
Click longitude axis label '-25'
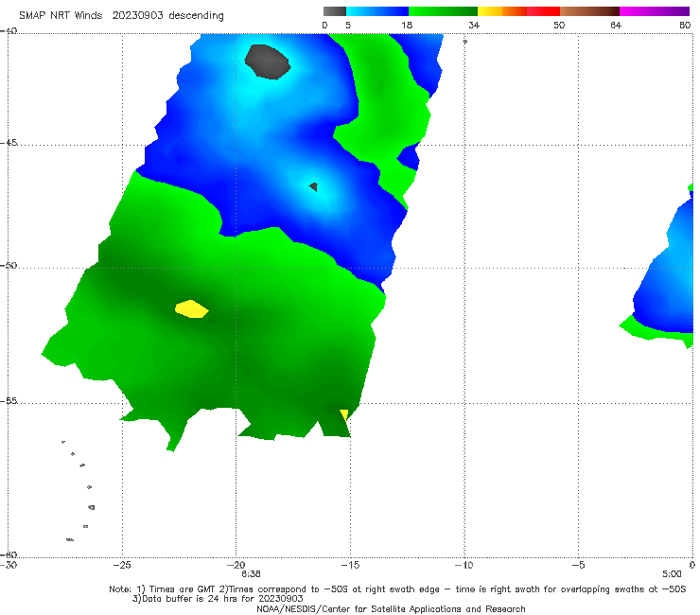[122, 565]
